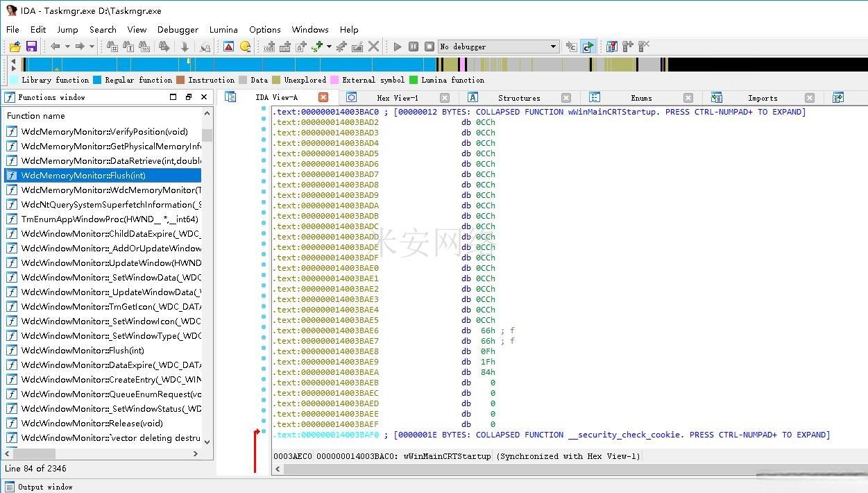Pause the debugger process
Viewport: 868px width, 493px height.
414,47
